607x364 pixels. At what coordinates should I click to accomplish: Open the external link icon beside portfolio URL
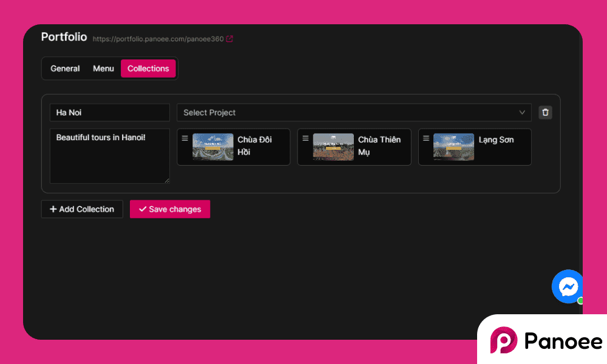tap(229, 39)
